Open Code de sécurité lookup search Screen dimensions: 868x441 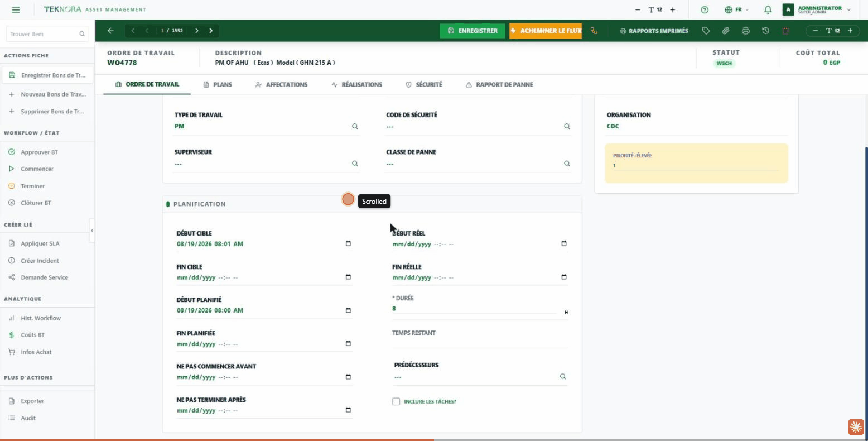coord(567,127)
